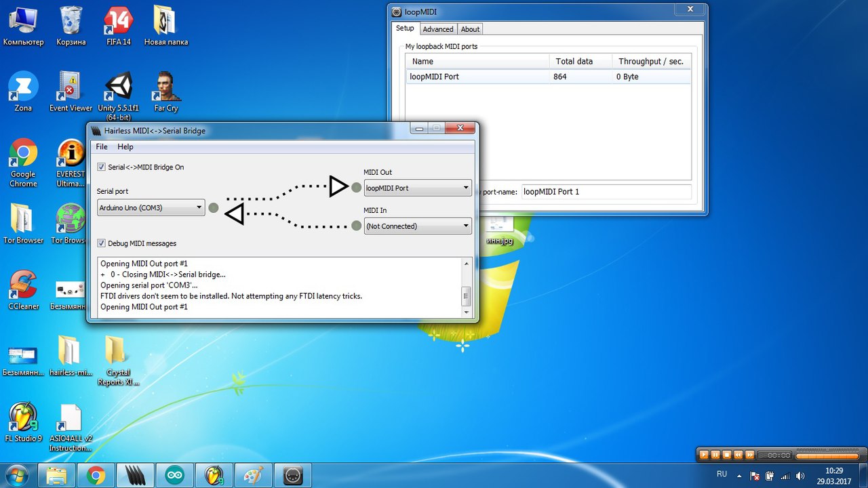
Task: Click the FTDI drivers message line in log
Action: (231, 296)
